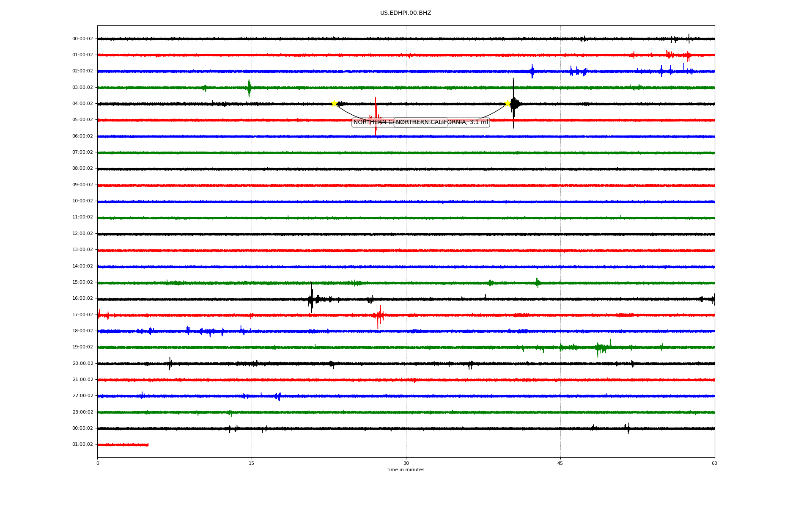This screenshot has width=812, height=508.
Task: Click the US.EDHPI.00.BHZ plot title
Action: click(x=405, y=13)
